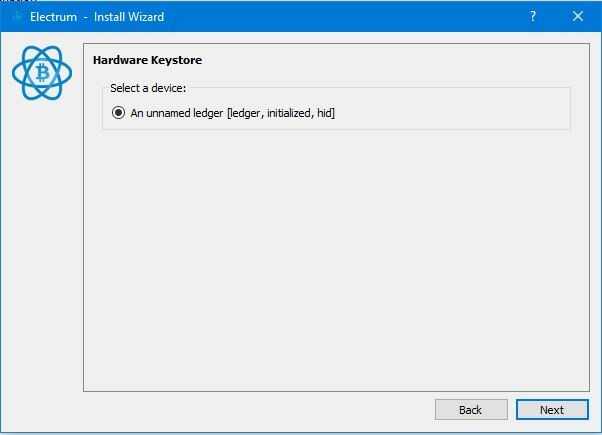Select the unnamed ledger radio button

118,113
